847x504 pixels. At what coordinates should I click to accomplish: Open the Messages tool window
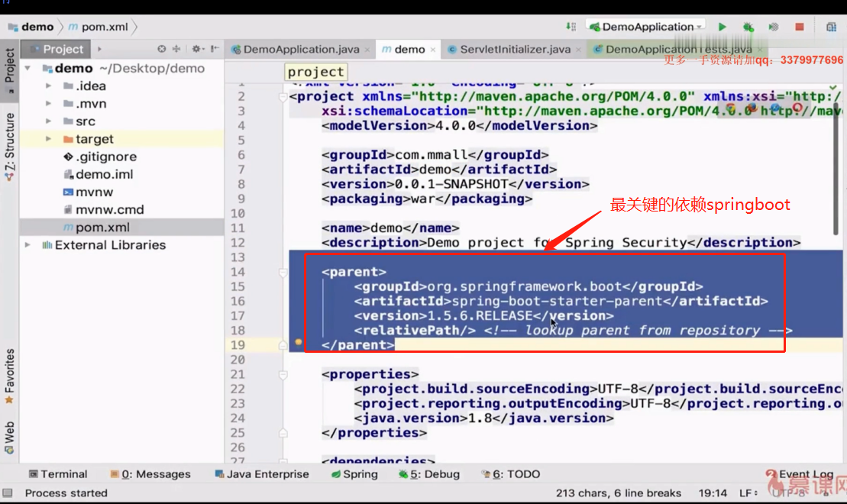click(x=150, y=474)
